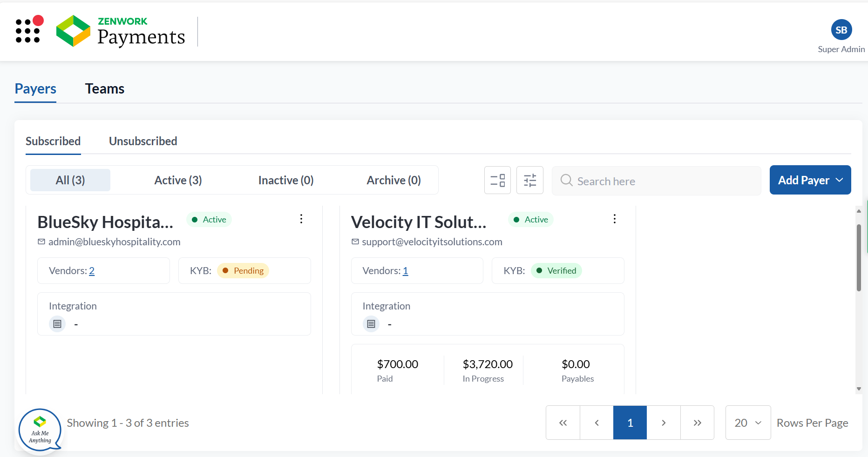Viewport: 868px width, 457px height.
Task: Click the Zenwork Payments logo
Action: pos(121,31)
